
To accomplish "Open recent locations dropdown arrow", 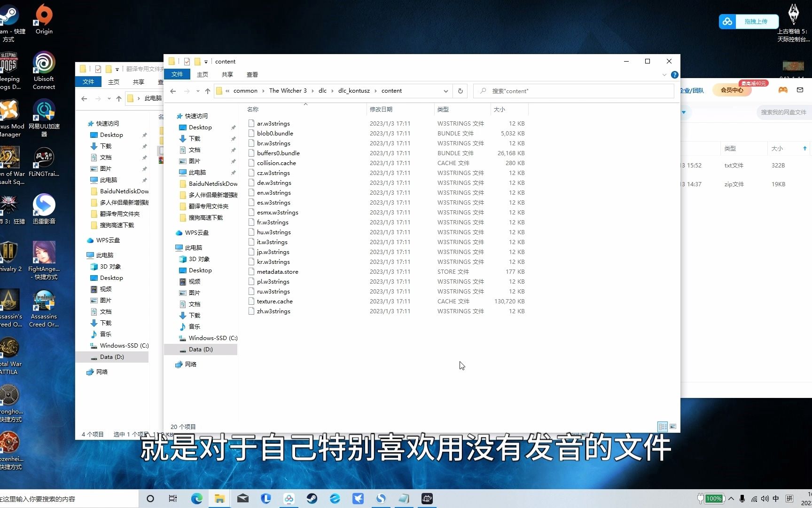I will point(197,91).
